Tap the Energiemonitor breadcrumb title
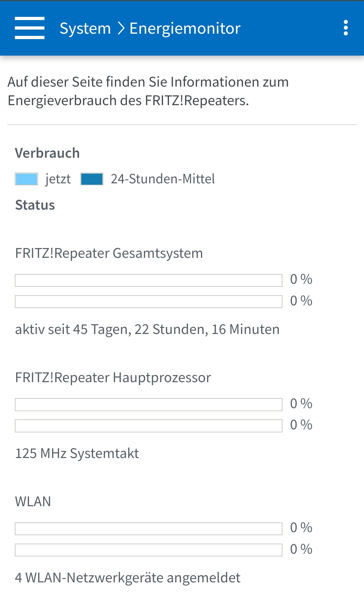This screenshot has height=610, width=364. coord(185,28)
